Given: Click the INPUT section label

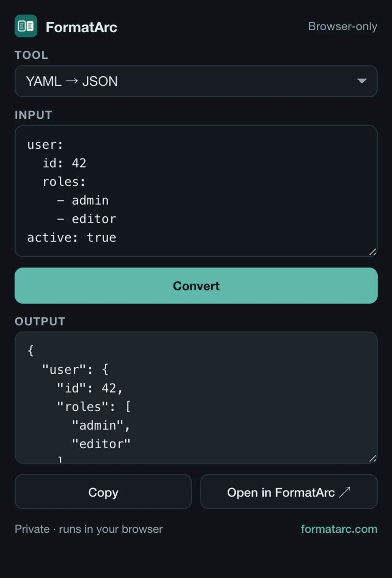Looking at the screenshot, I should 33,115.
